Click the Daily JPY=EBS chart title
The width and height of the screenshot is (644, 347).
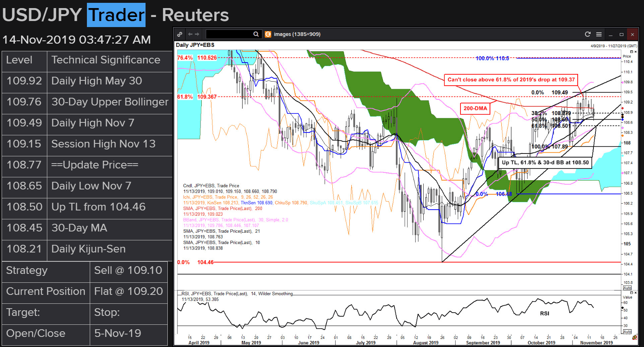pyautogui.click(x=195, y=45)
